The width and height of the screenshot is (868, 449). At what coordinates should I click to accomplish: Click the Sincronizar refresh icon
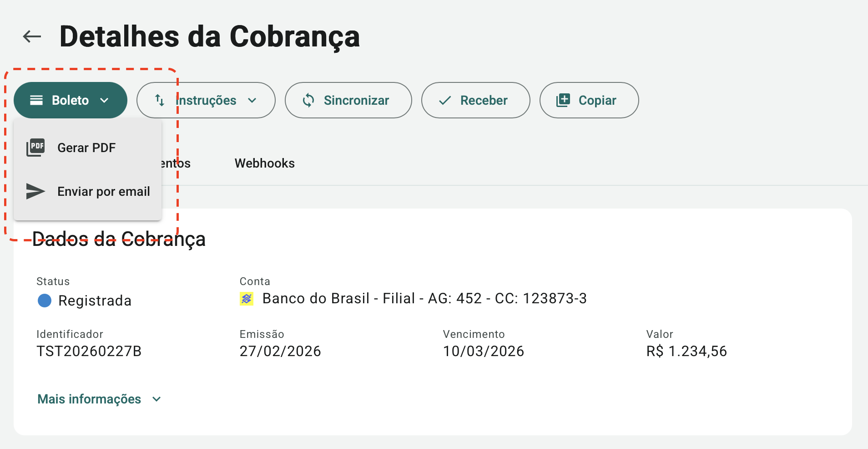308,100
